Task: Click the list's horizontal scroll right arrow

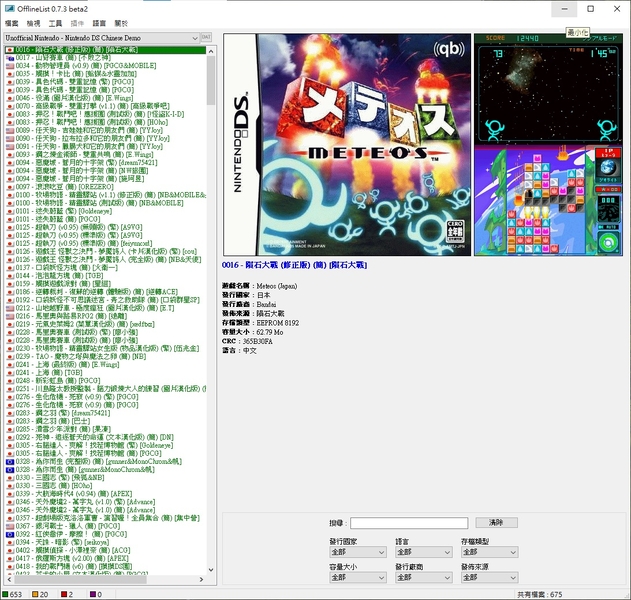Action: [202, 579]
